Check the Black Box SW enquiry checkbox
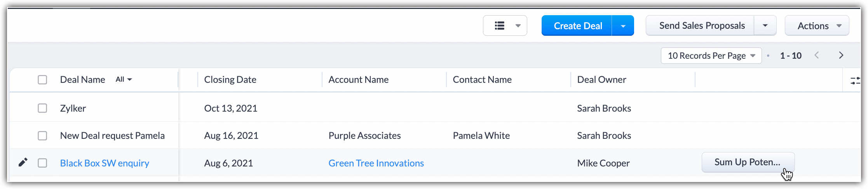This screenshot has height=189, width=868. [x=42, y=163]
